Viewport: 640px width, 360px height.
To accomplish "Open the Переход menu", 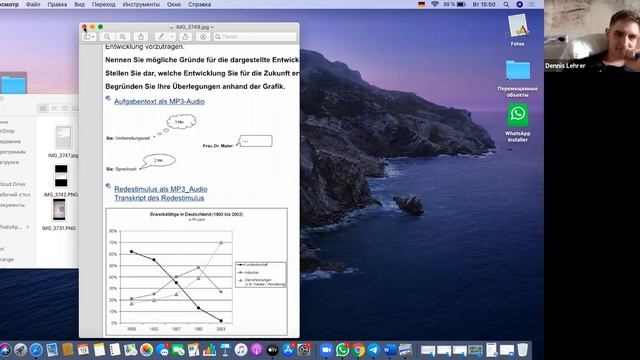I will pyautogui.click(x=104, y=4).
